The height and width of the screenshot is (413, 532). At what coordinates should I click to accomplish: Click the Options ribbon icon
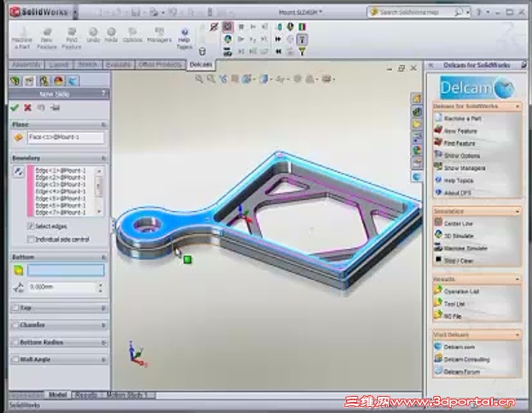pos(132,35)
